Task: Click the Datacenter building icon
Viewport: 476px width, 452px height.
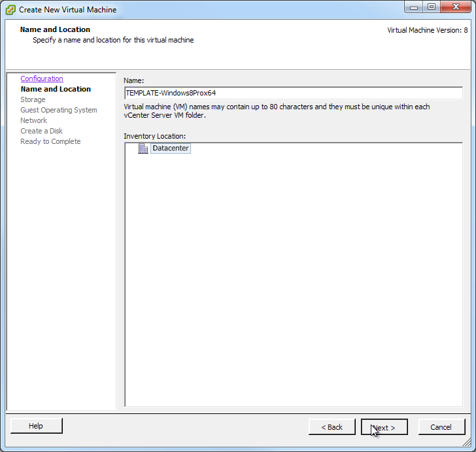Action: [x=143, y=148]
